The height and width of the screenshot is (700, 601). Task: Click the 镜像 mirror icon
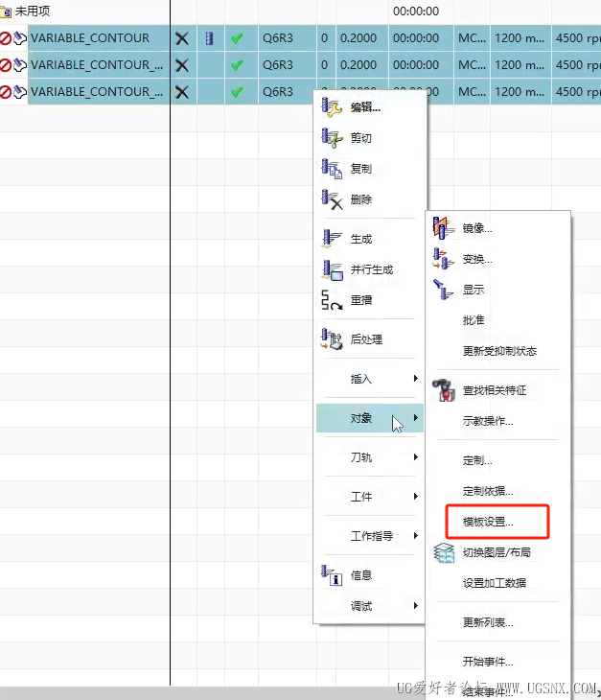click(x=444, y=228)
